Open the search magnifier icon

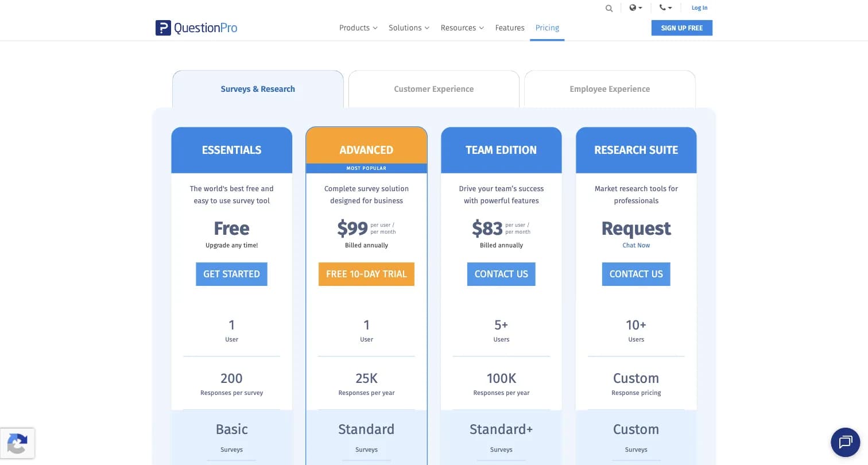click(609, 8)
